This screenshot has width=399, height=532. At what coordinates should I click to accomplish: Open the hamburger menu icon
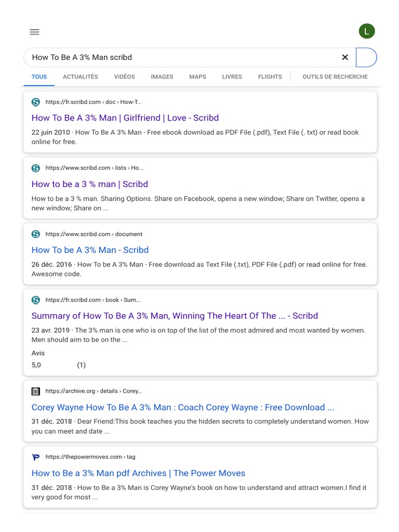coord(34,32)
